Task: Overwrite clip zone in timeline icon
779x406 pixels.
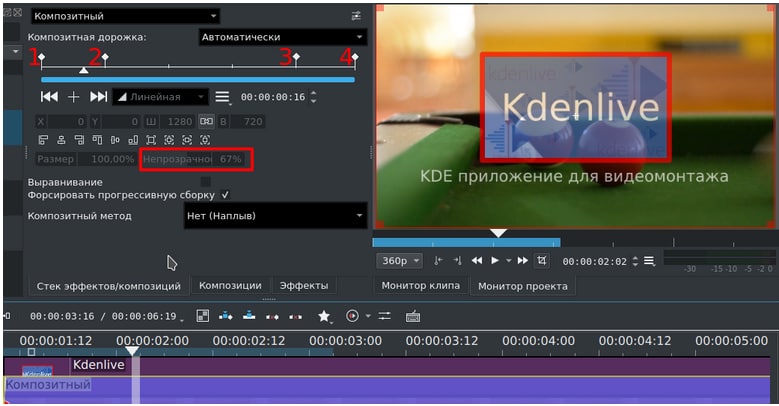Action: tap(249, 316)
